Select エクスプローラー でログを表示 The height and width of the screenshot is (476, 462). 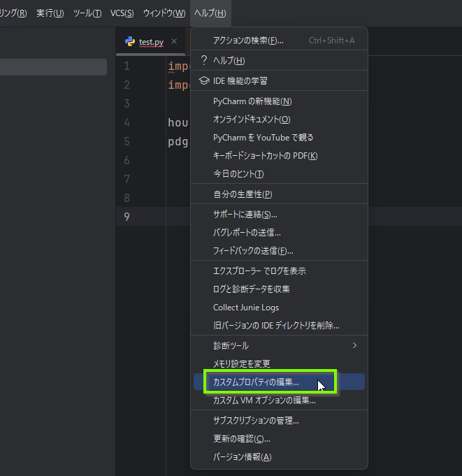(x=279, y=271)
